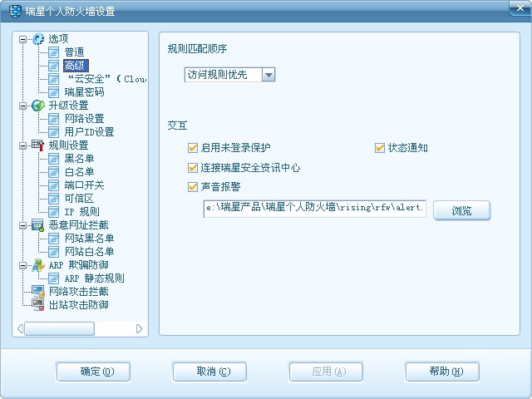Click 浏览 button for alert sound

[x=462, y=210]
